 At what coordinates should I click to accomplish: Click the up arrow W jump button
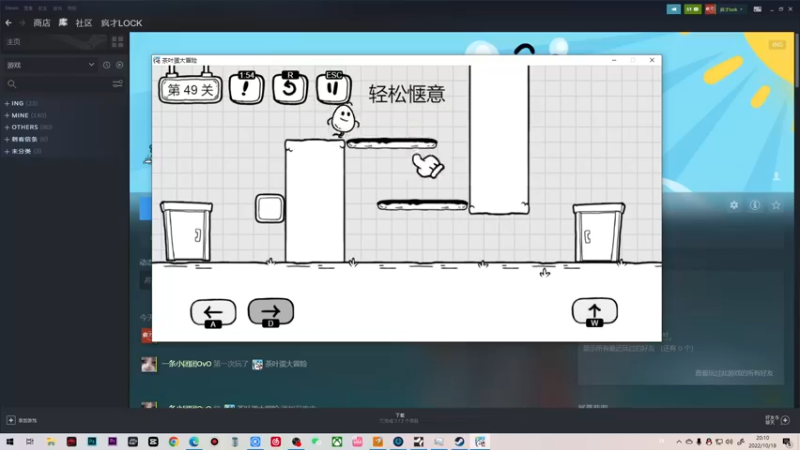coord(594,312)
